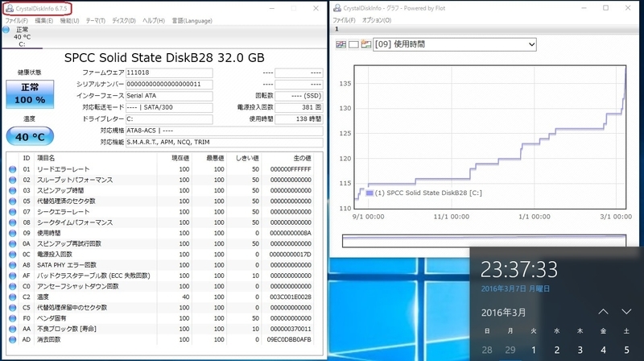The height and width of the screenshot is (361, 644).
Task: Click the serial number field
Action: [169, 85]
